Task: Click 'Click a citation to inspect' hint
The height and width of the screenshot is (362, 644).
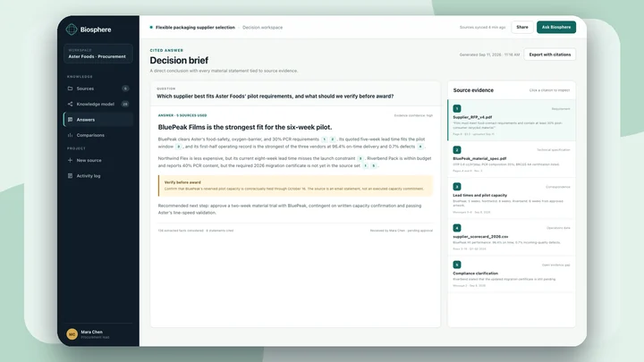Action: pos(549,90)
